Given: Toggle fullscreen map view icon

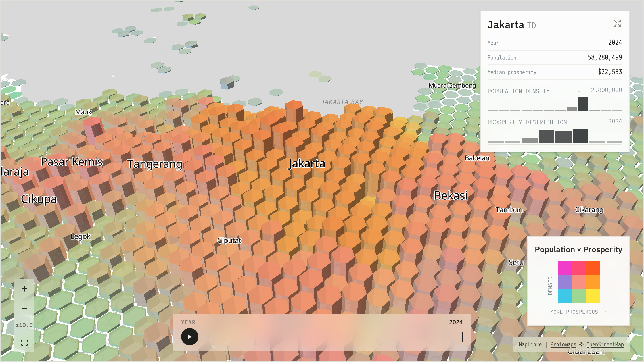Looking at the screenshot, I should coord(24,342).
